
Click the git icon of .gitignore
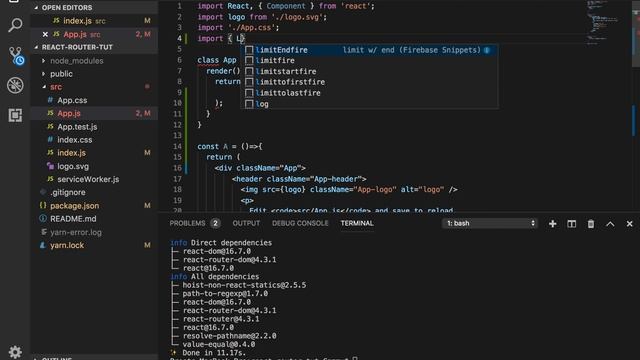pos(43,192)
